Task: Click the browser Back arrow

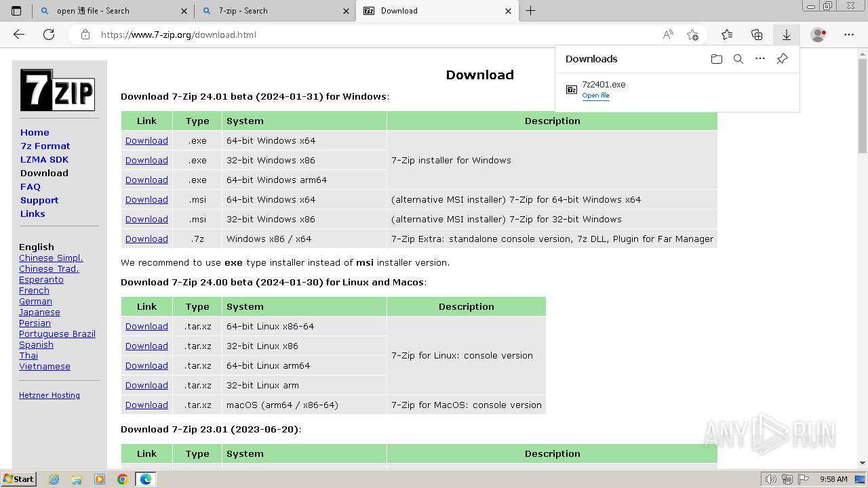Action: (19, 35)
